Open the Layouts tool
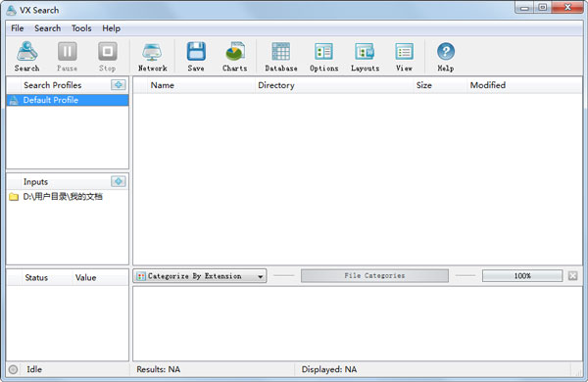 [x=365, y=56]
